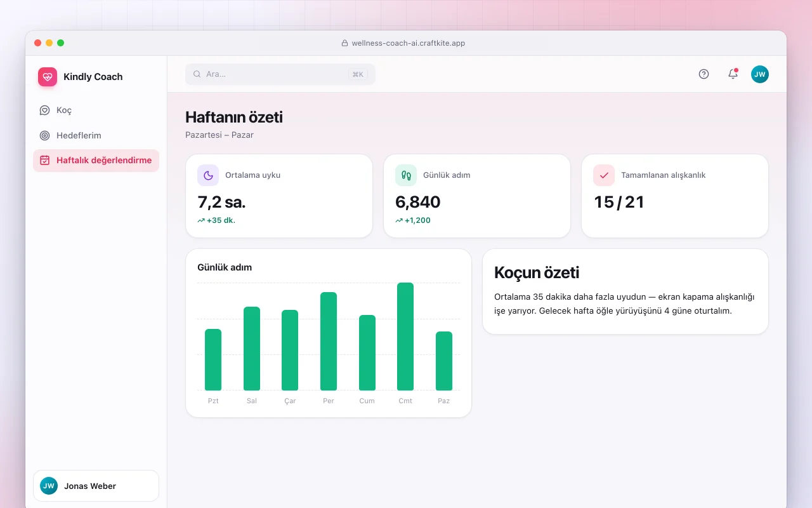Image resolution: width=812 pixels, height=508 pixels.
Task: Click the lock icon in the address bar
Action: point(345,43)
